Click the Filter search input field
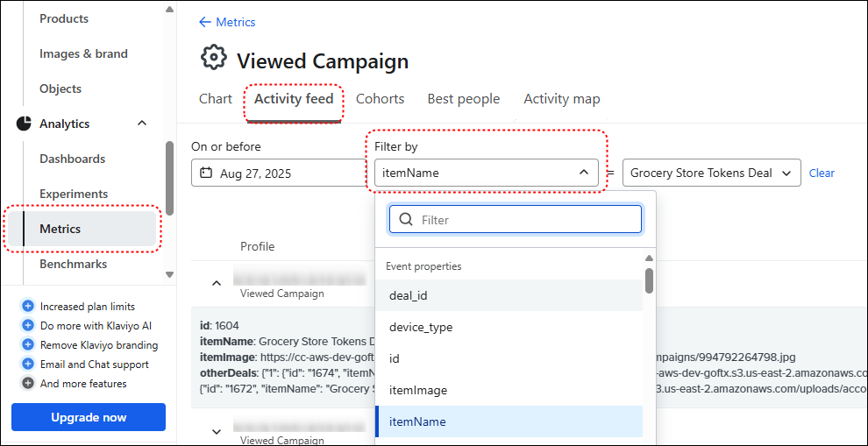The width and height of the screenshot is (868, 446). point(526,220)
